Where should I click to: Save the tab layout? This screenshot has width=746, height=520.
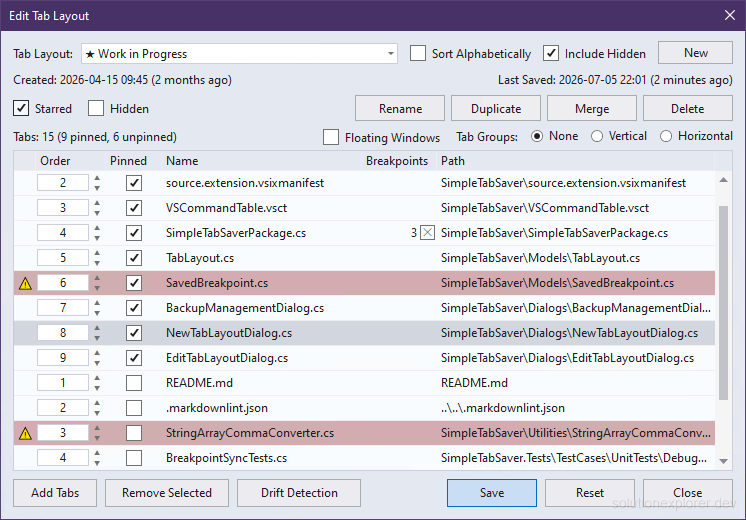coord(491,493)
